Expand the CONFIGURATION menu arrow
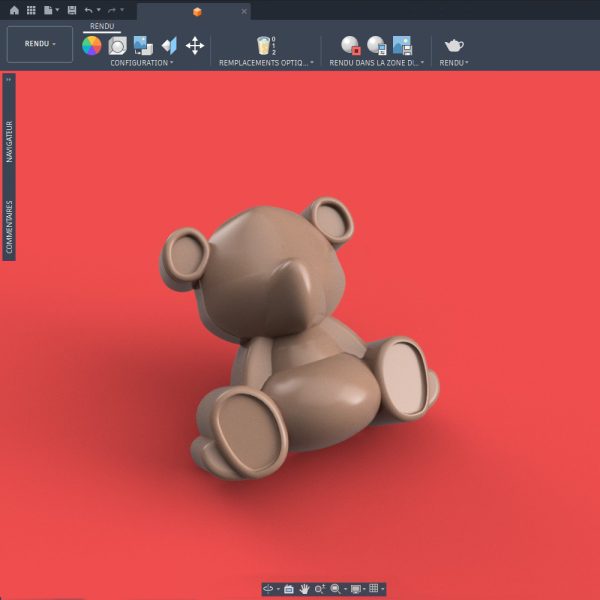 pos(172,62)
